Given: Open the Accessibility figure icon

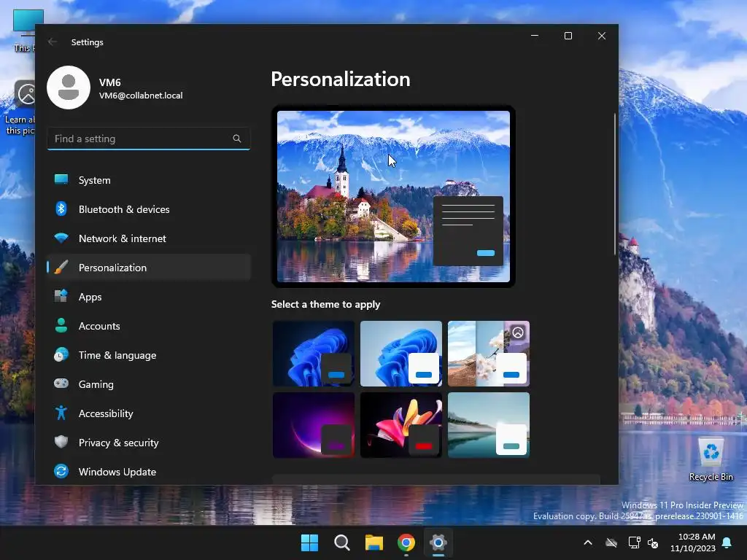Looking at the screenshot, I should coord(61,413).
